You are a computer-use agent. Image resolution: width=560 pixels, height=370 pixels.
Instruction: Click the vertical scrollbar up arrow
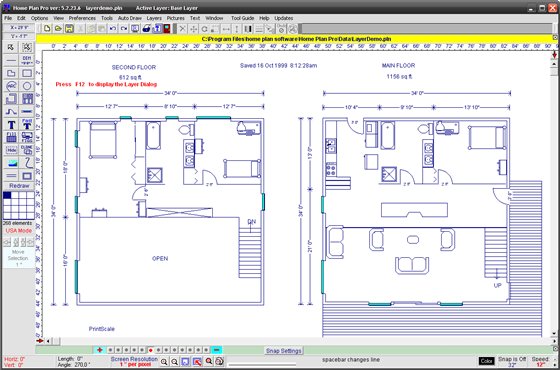tap(554, 64)
